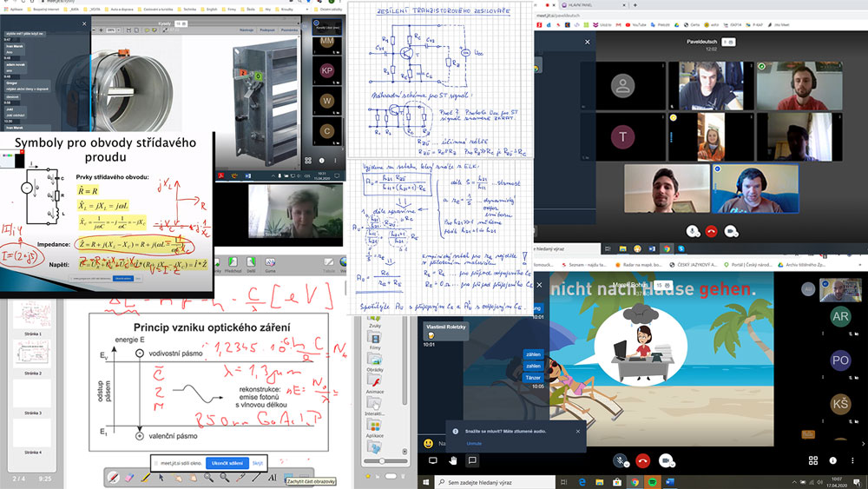Screen dimensions: 868x489
Task: Click Skrýt to hide sharing notice
Action: pos(258,463)
